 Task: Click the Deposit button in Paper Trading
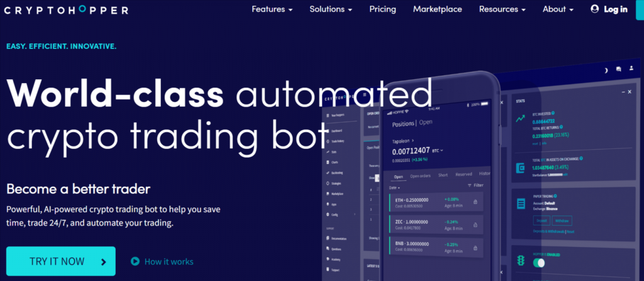point(541,221)
